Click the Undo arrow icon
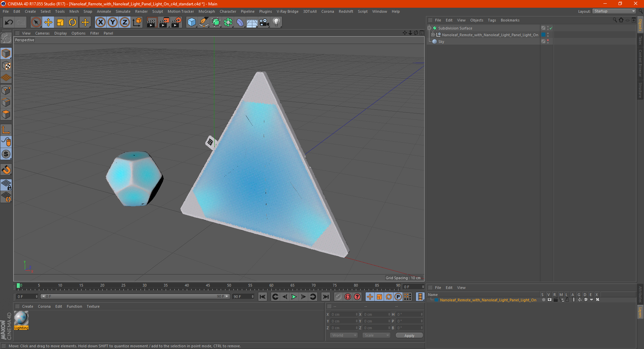Viewport: 644px width, 349px height. [x=9, y=22]
